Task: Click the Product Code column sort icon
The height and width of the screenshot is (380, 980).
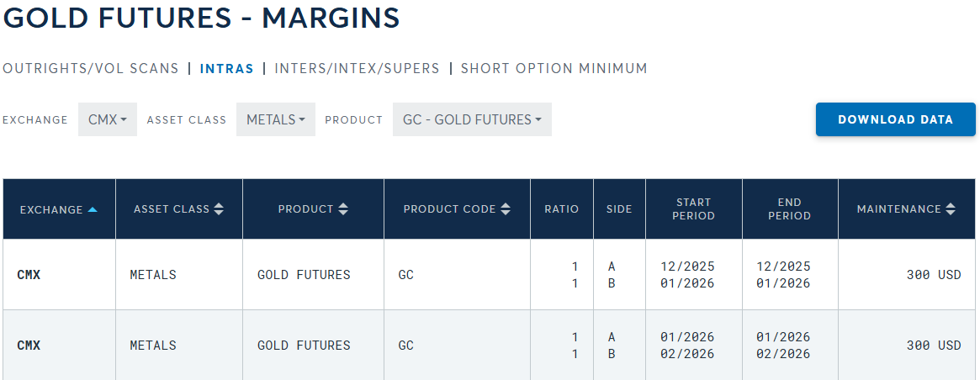Action: pos(505,209)
